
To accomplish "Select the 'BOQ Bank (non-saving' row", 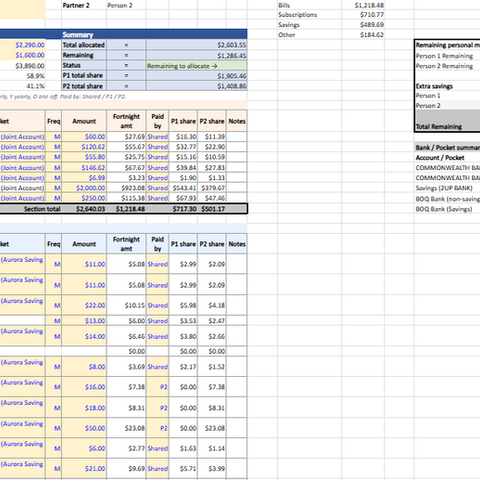I will click(x=448, y=199).
